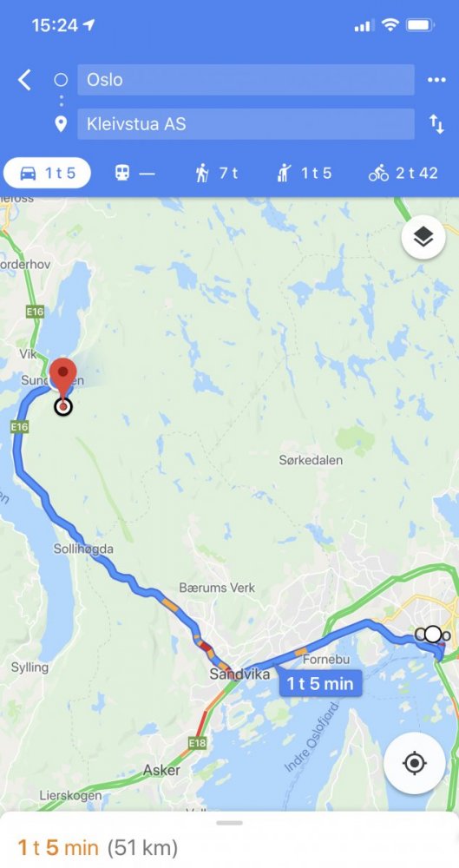This screenshot has width=459, height=868.
Task: Switch to the cycling tab 2 t 42
Action: [403, 174]
